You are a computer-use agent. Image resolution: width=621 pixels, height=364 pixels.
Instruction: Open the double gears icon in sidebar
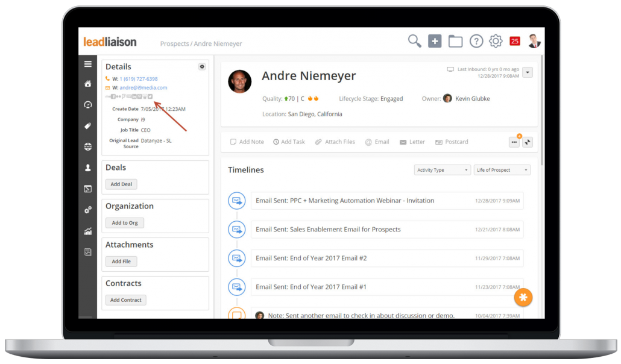point(88,210)
